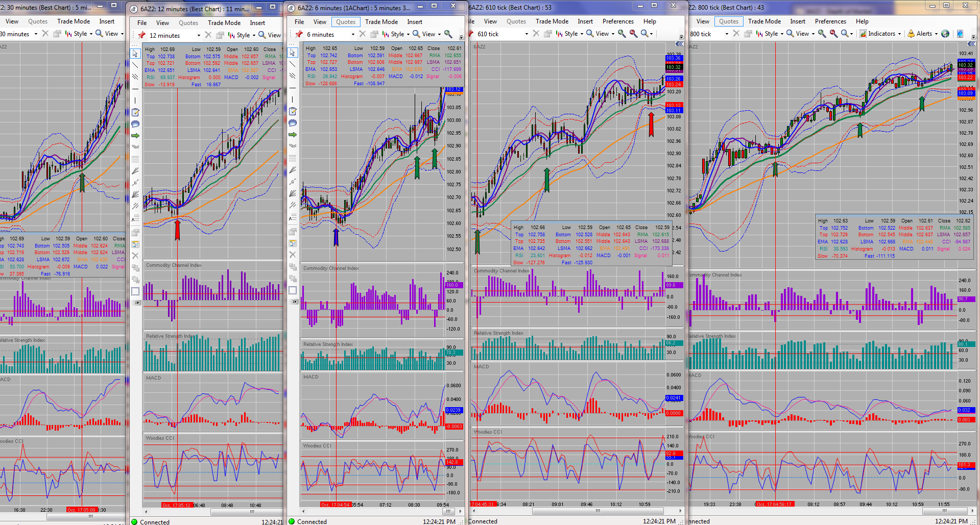Select trend line tool in 6 minutes chart

[293, 64]
